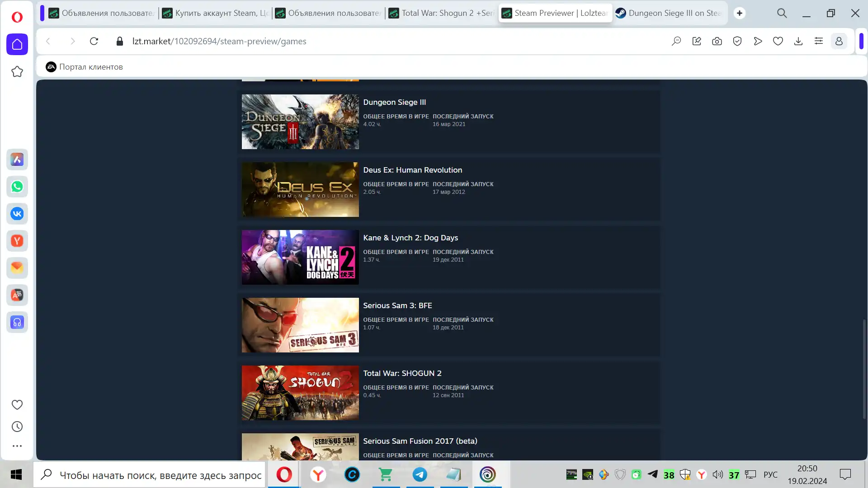The image size is (868, 488).
Task: Click the site lock security icon
Action: coord(119,41)
